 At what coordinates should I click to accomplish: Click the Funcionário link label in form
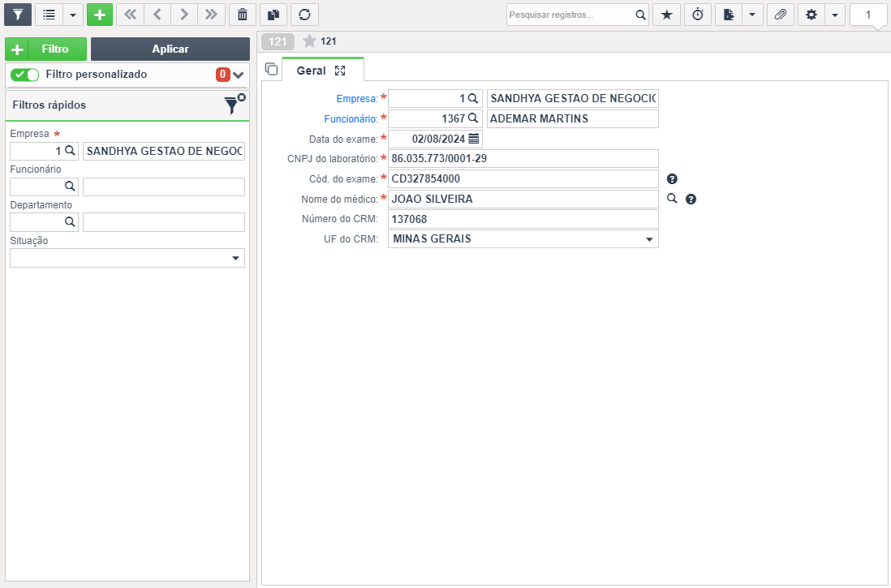pyautogui.click(x=351, y=118)
